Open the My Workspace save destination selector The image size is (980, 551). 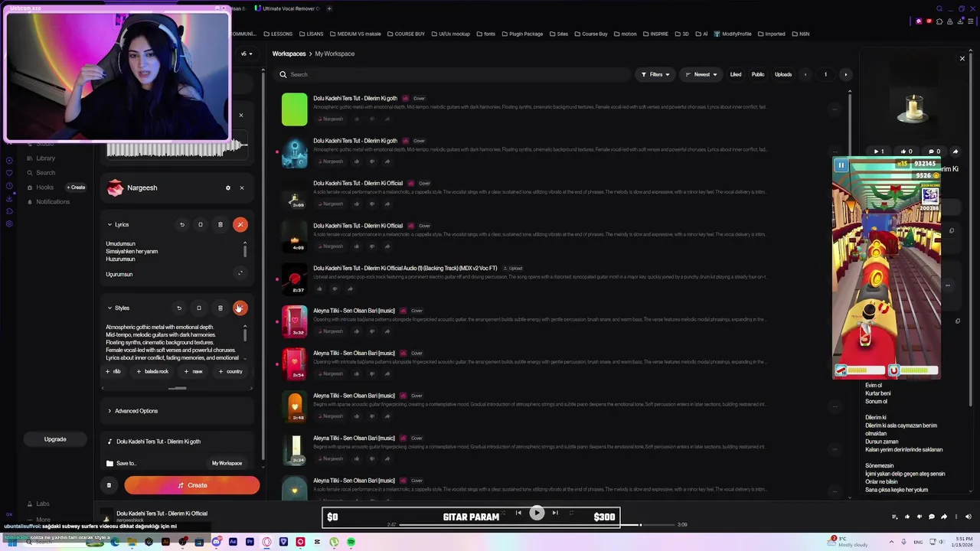(x=227, y=463)
